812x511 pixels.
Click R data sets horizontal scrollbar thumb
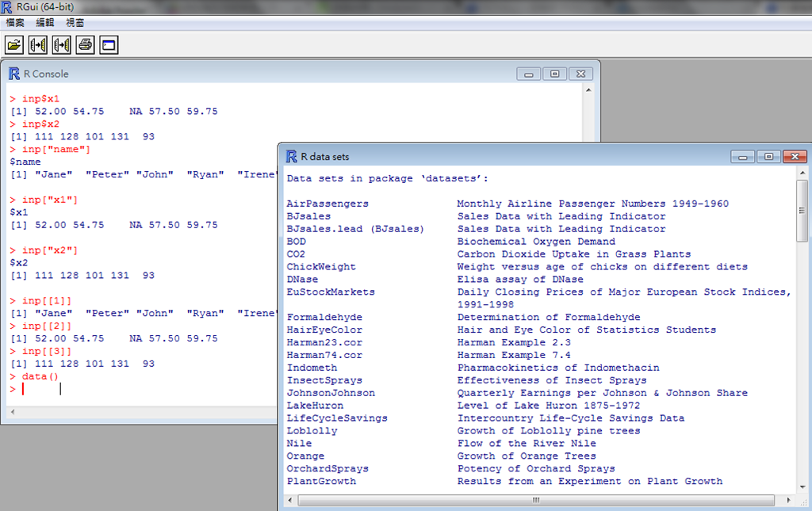536,500
